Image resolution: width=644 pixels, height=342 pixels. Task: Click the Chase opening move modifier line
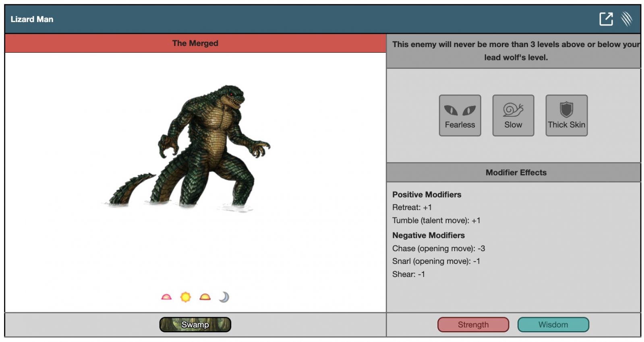(x=438, y=249)
